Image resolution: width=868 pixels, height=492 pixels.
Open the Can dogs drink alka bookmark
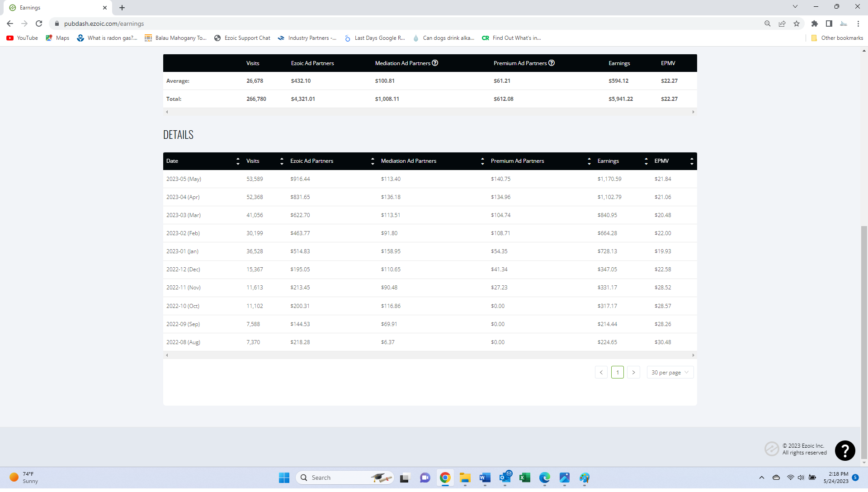[443, 38]
